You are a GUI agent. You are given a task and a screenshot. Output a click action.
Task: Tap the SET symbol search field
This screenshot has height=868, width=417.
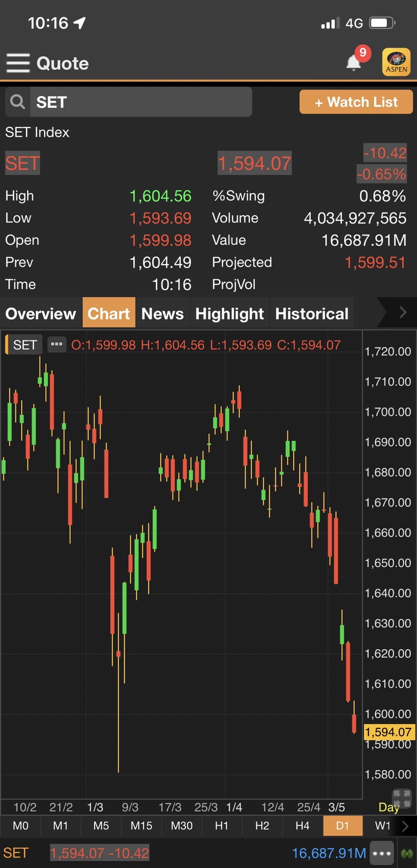(x=140, y=102)
